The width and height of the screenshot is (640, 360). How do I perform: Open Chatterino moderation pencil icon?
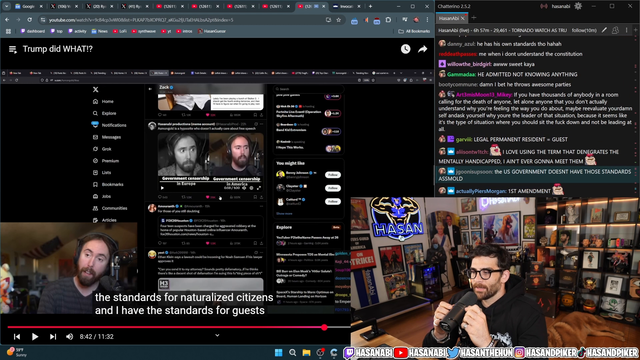(x=604, y=30)
